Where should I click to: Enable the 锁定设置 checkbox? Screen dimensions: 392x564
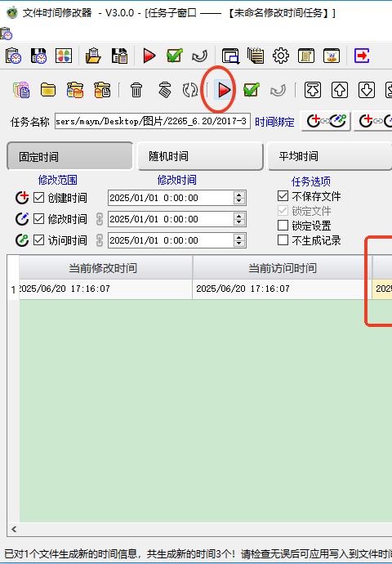[x=283, y=226]
